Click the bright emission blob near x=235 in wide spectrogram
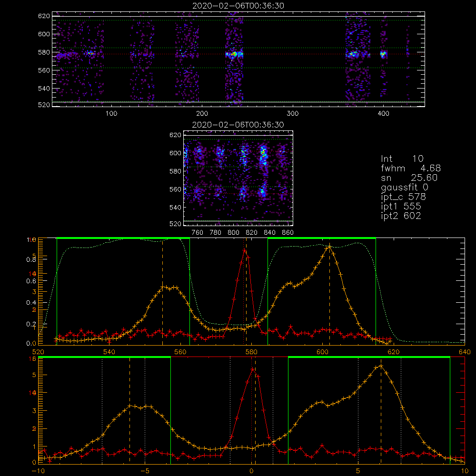The image size is (476, 476). 234,55
